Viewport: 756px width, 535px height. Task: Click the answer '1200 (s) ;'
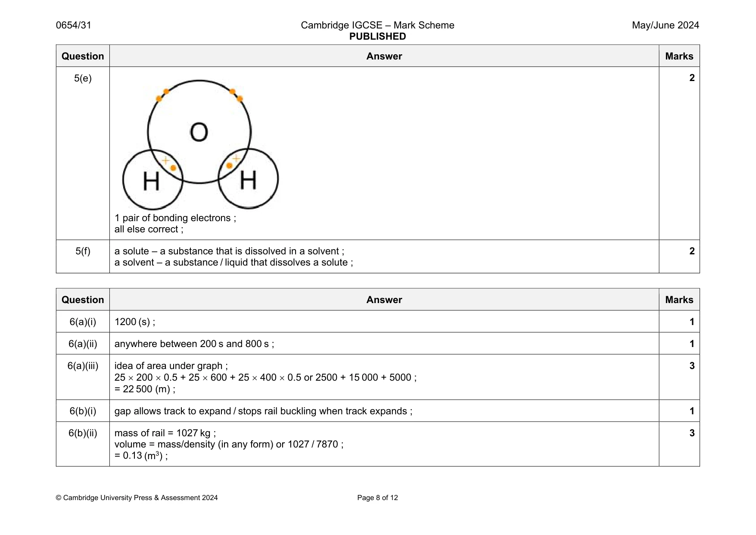pyautogui.click(x=135, y=322)
